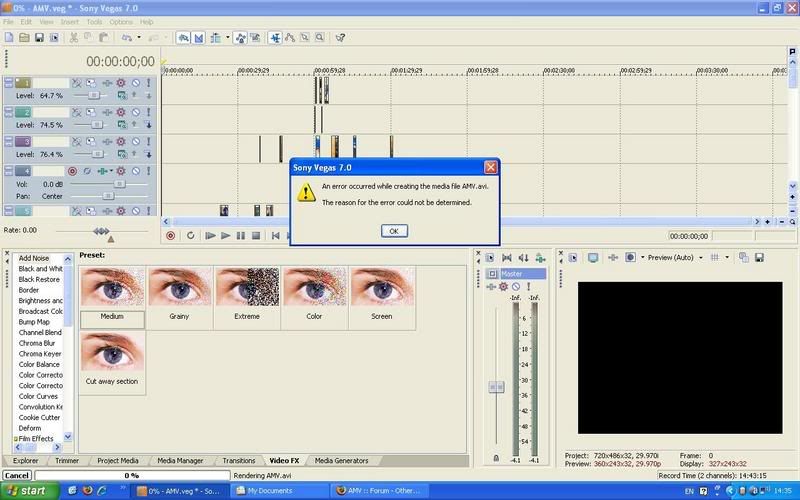Cut selection with the scissors icon

click(x=73, y=37)
